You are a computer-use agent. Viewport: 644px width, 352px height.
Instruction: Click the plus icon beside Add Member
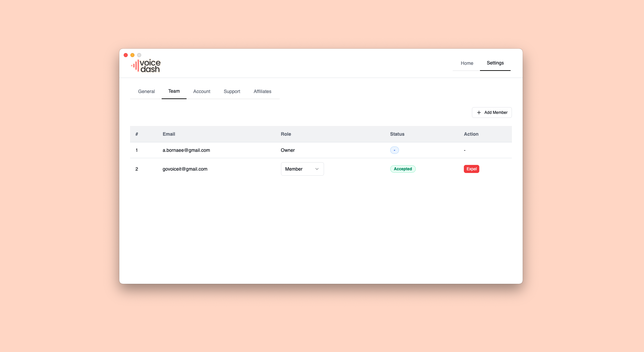coord(479,113)
